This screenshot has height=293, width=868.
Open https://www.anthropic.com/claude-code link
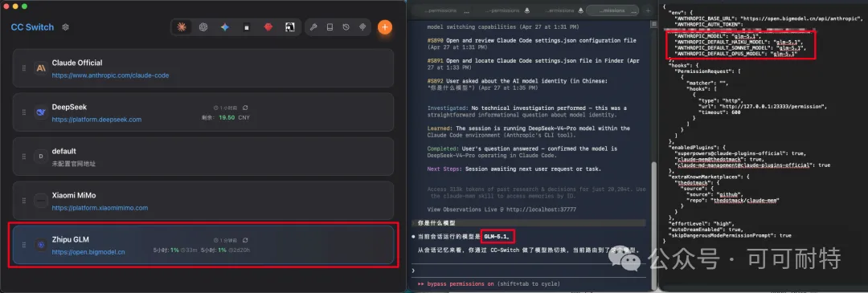click(110, 75)
